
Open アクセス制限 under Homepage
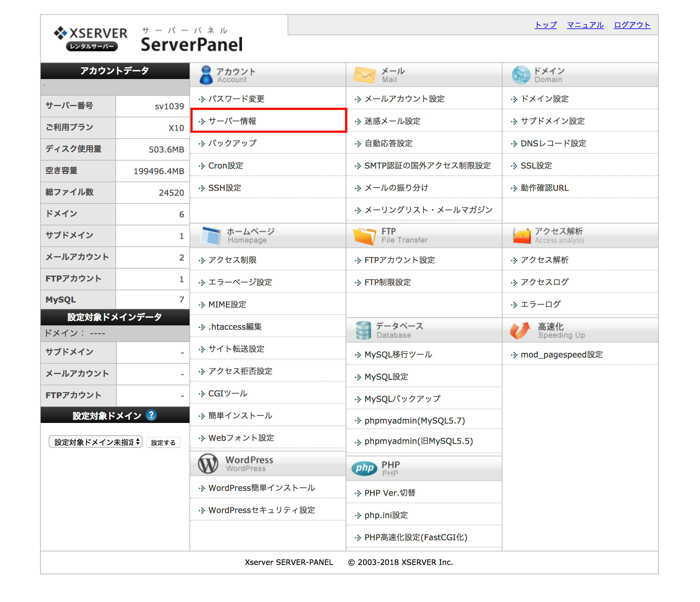tap(232, 260)
